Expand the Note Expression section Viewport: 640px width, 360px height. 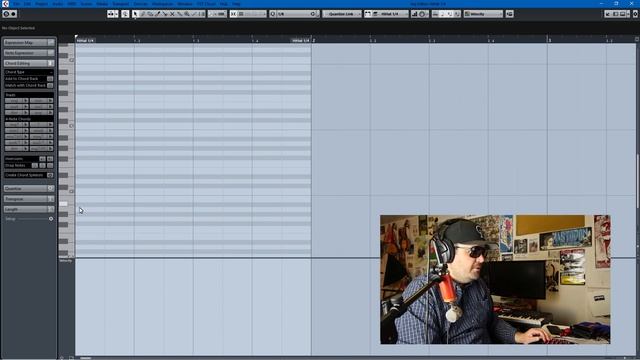pyautogui.click(x=29, y=53)
